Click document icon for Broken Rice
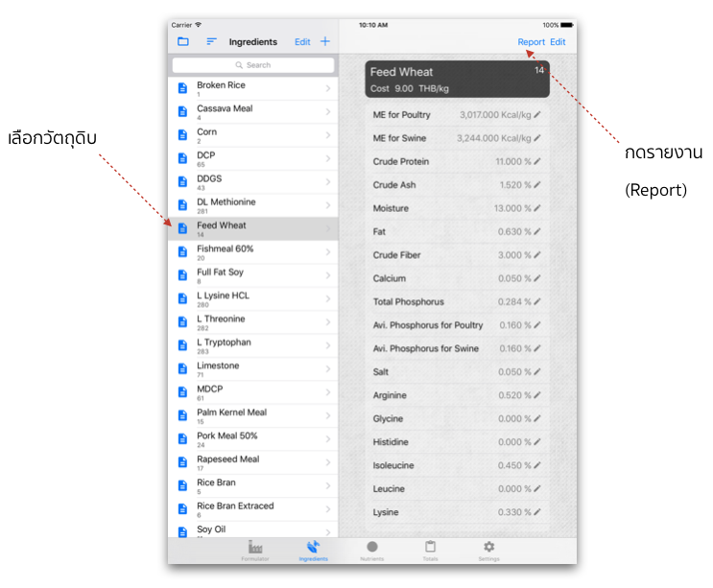Image resolution: width=713 pixels, height=588 pixels. pos(182,88)
